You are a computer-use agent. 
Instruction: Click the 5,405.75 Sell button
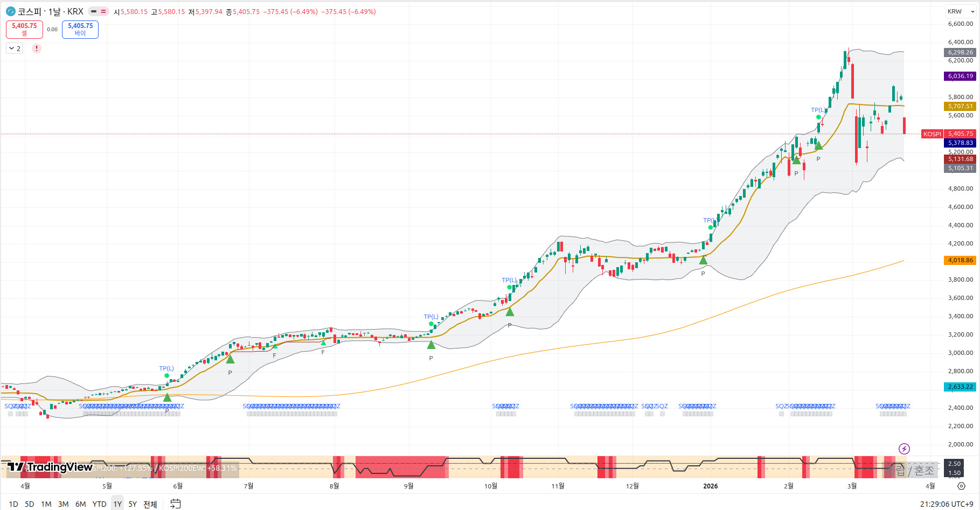(x=24, y=29)
